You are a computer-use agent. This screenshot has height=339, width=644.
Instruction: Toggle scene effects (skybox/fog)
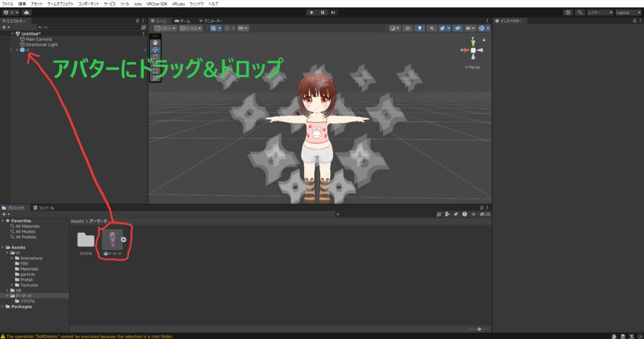(442, 28)
